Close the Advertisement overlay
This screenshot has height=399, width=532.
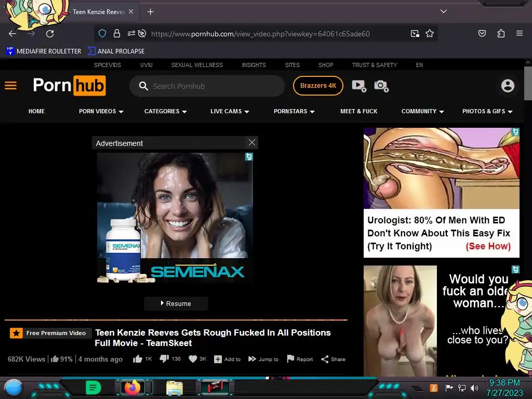[x=252, y=142]
